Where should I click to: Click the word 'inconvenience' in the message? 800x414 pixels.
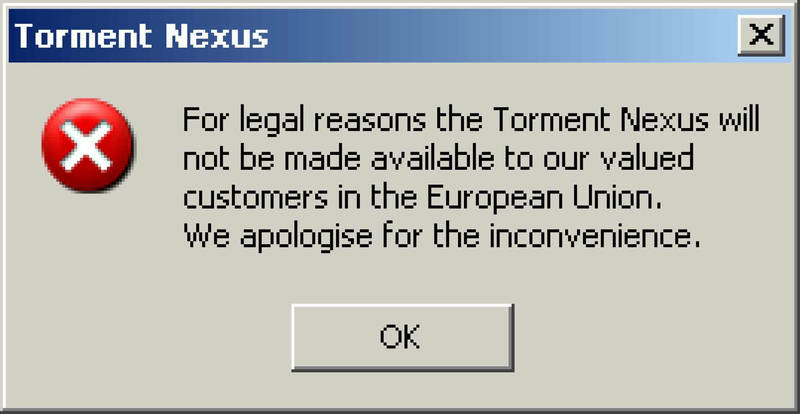[595, 237]
